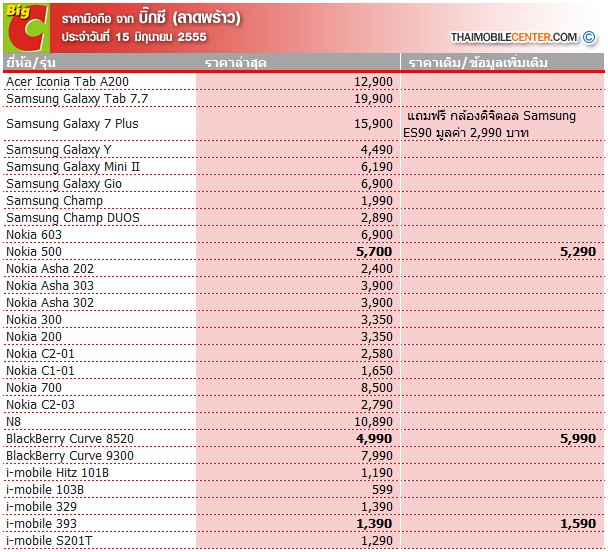The height and width of the screenshot is (552, 608).
Task: Select the Nokia 603 model name
Action: (34, 235)
